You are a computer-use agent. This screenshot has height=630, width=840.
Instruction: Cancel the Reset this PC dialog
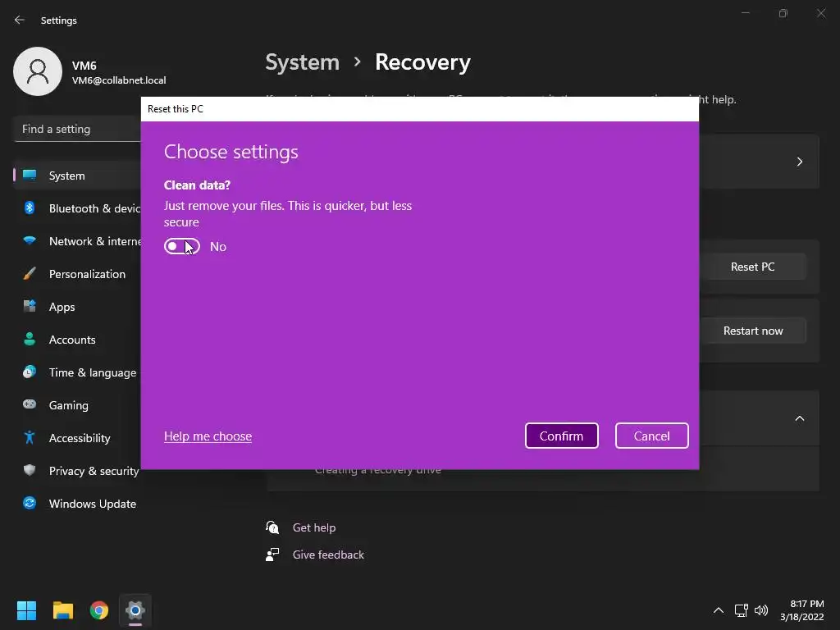point(651,436)
